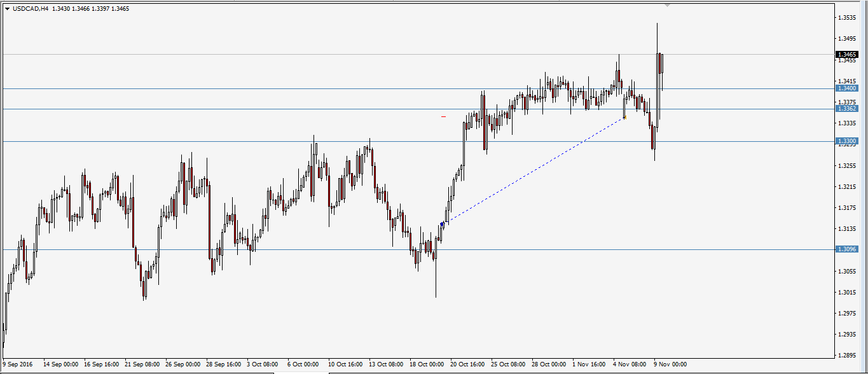Click the 1.3135 price scale label

[848, 228]
